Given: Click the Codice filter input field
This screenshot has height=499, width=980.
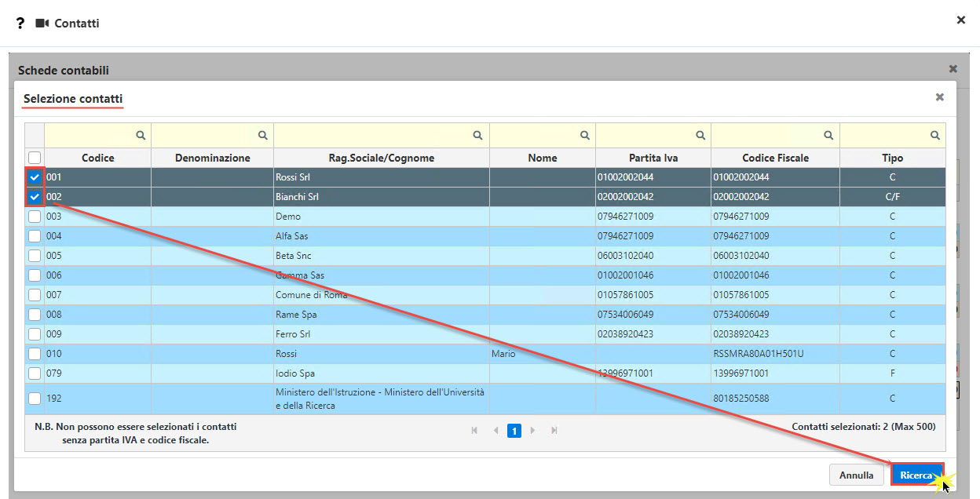Looking at the screenshot, I should [97, 135].
